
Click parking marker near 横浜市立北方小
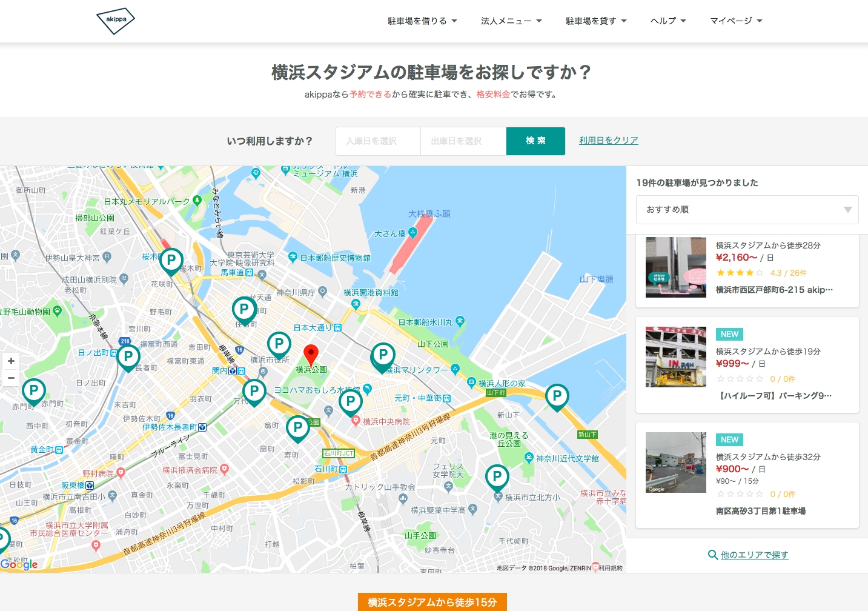point(497,478)
